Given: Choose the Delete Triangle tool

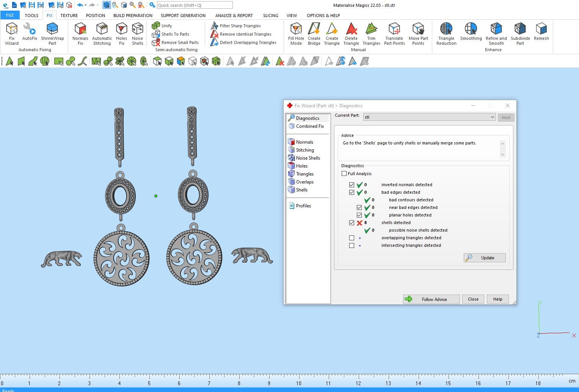Looking at the screenshot, I should click(x=351, y=33).
